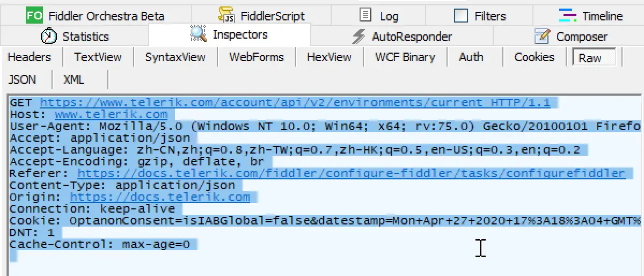Click the Timeline bars icon
This screenshot has height=276, width=644.
567,16
